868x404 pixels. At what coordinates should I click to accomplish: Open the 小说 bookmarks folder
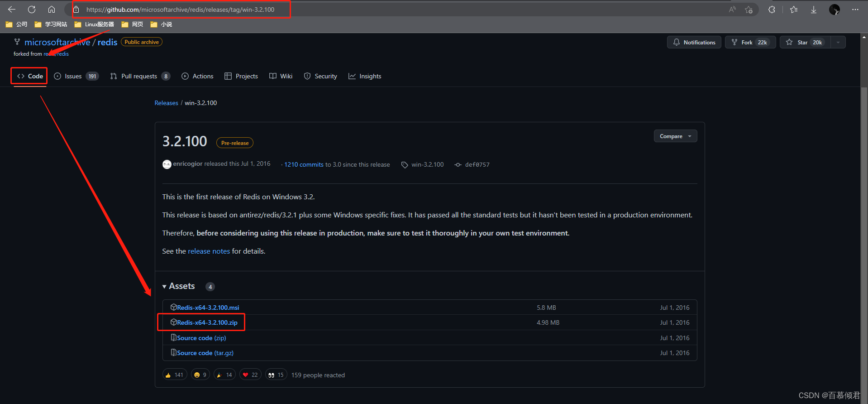pyautogui.click(x=161, y=24)
